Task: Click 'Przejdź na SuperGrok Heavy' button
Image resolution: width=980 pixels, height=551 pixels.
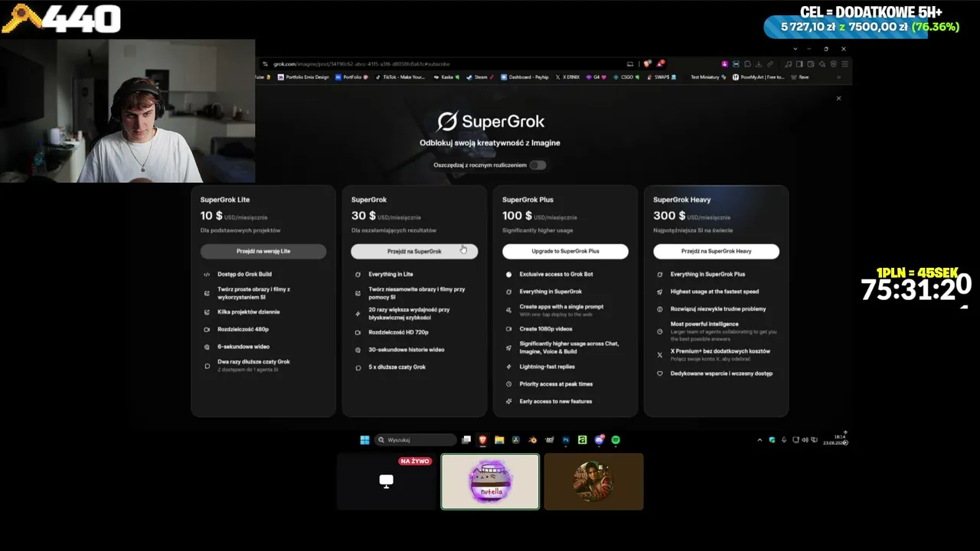Action: coord(716,251)
